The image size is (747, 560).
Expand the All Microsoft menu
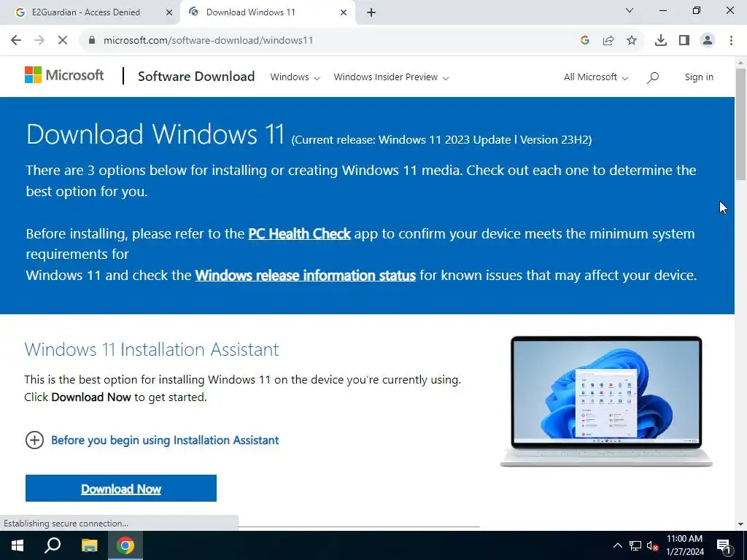596,77
